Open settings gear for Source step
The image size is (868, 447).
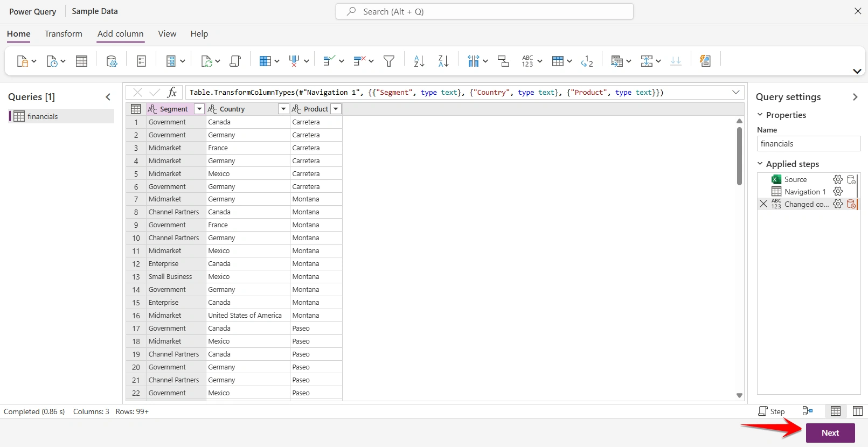(838, 179)
